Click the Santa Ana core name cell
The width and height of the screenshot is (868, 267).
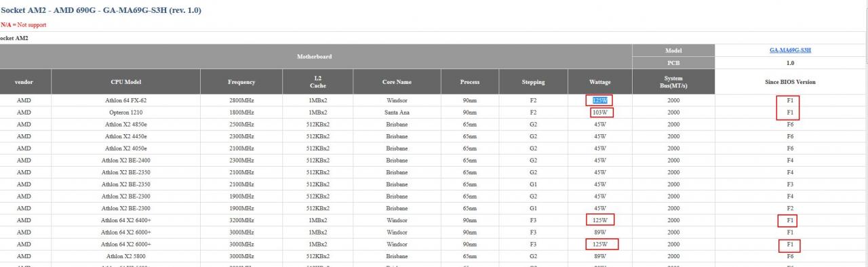tap(397, 112)
